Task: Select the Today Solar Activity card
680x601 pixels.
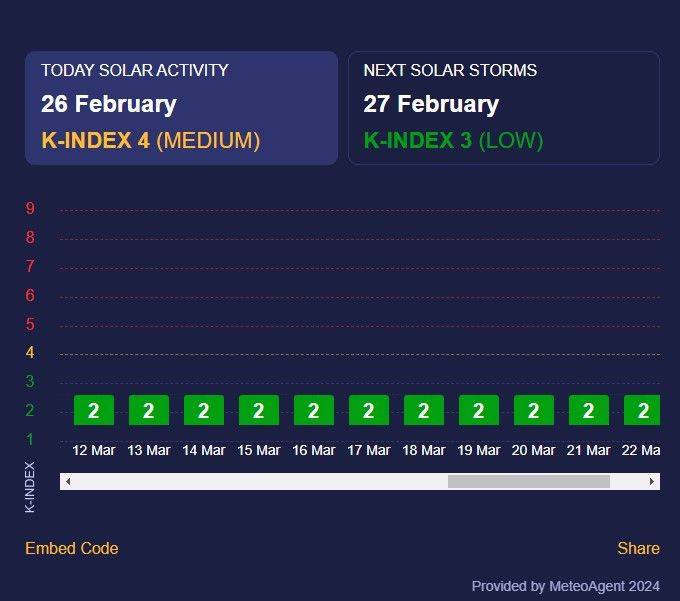Action: click(181, 108)
